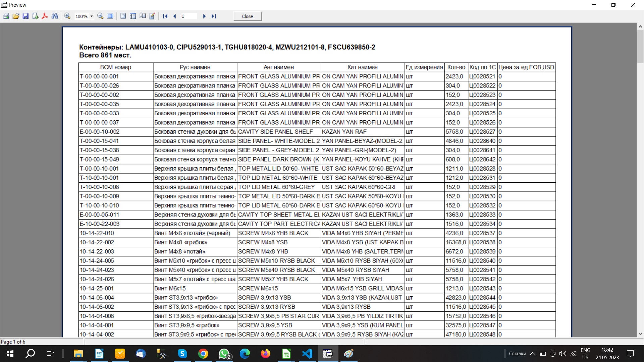Export report to PDF icon

point(45,16)
